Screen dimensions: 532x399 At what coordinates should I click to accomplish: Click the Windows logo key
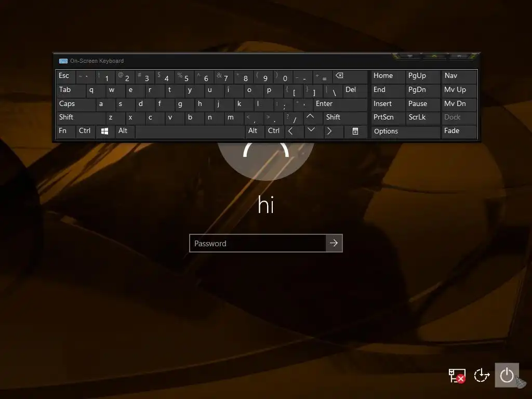tap(105, 131)
